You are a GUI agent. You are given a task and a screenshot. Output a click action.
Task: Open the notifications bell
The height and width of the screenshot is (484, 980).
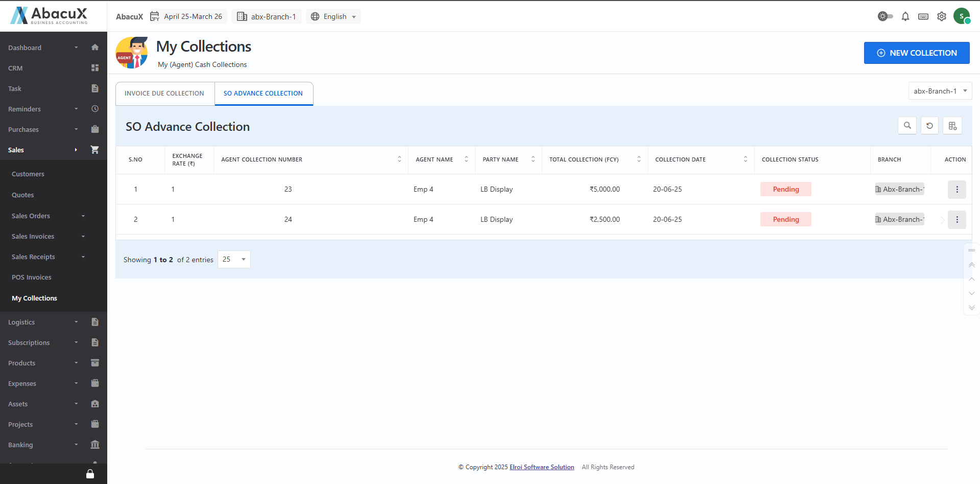click(x=905, y=16)
